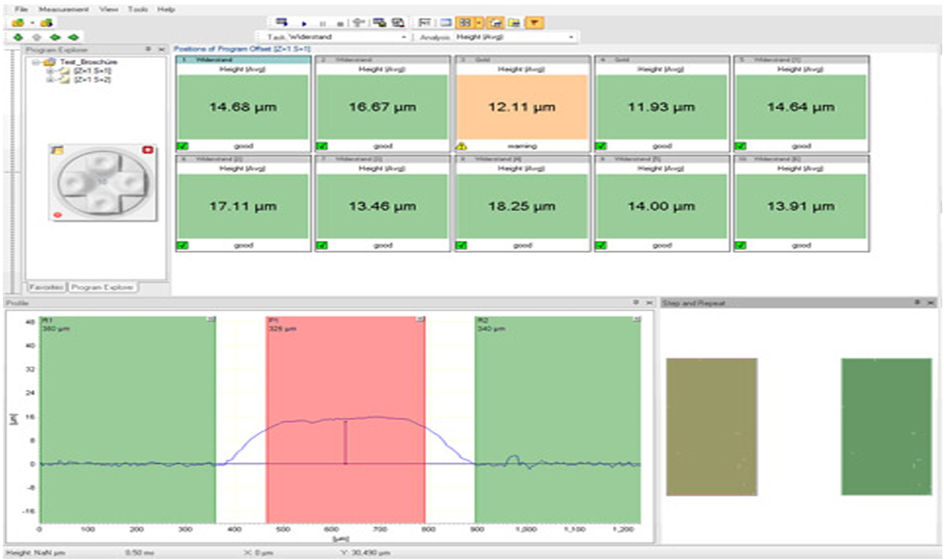Click the play button in the toolbar
The height and width of the screenshot is (560, 944).
click(x=304, y=23)
